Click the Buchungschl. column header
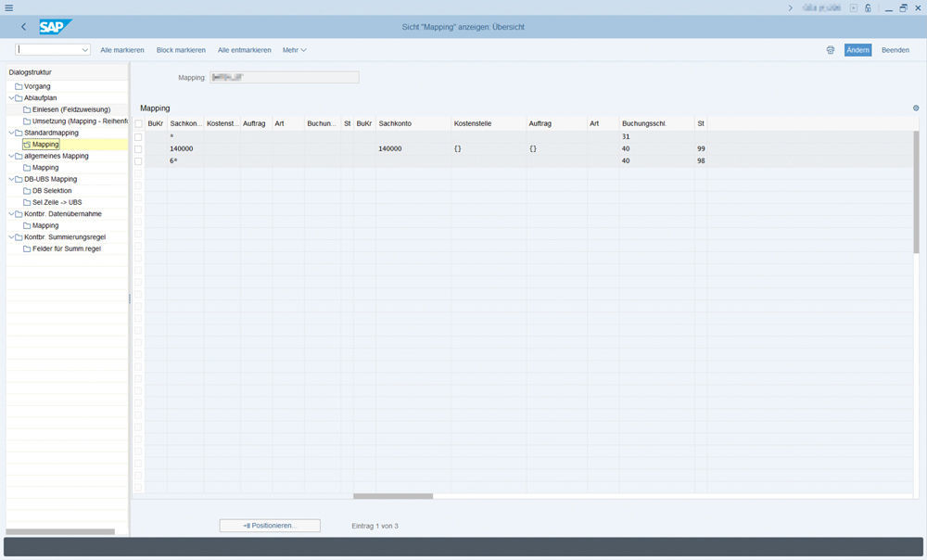 point(643,123)
